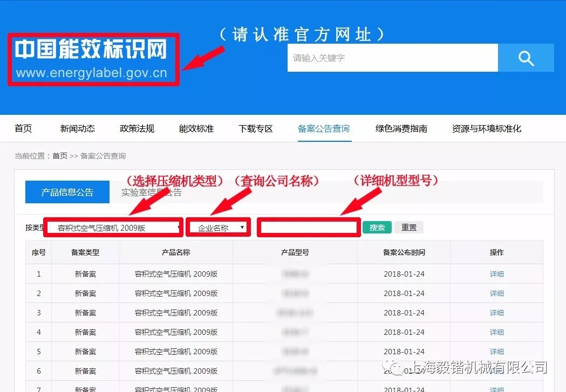Image resolution: width=566 pixels, height=392 pixels.
Task: Open the compressor type dropdown 容积式空气压缩机 2009版
Action: pyautogui.click(x=113, y=227)
